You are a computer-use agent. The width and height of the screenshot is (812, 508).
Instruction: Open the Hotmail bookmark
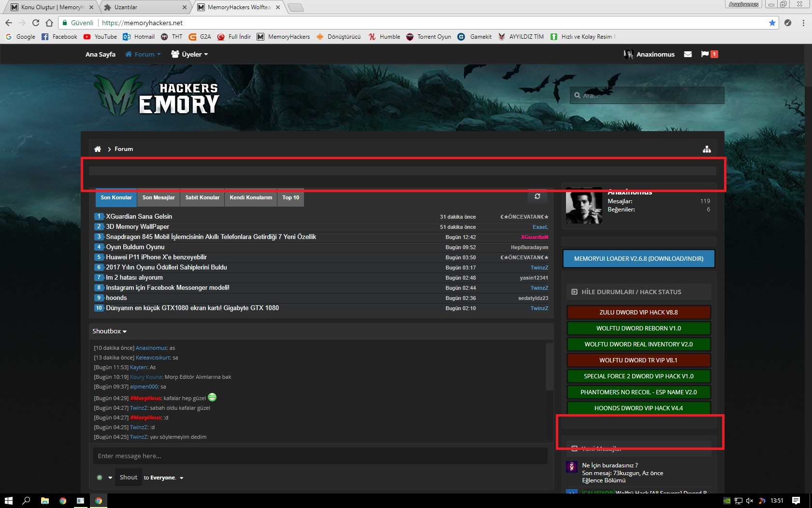[x=139, y=37]
